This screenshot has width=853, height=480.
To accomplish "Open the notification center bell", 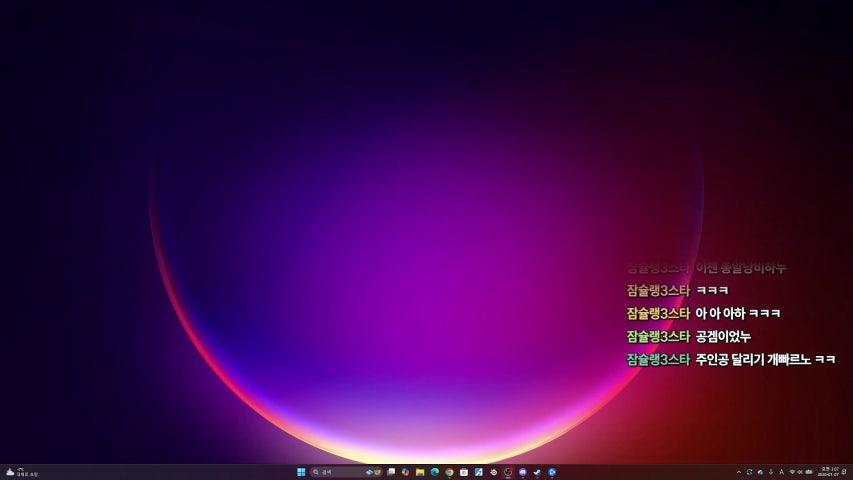I will (x=845, y=472).
